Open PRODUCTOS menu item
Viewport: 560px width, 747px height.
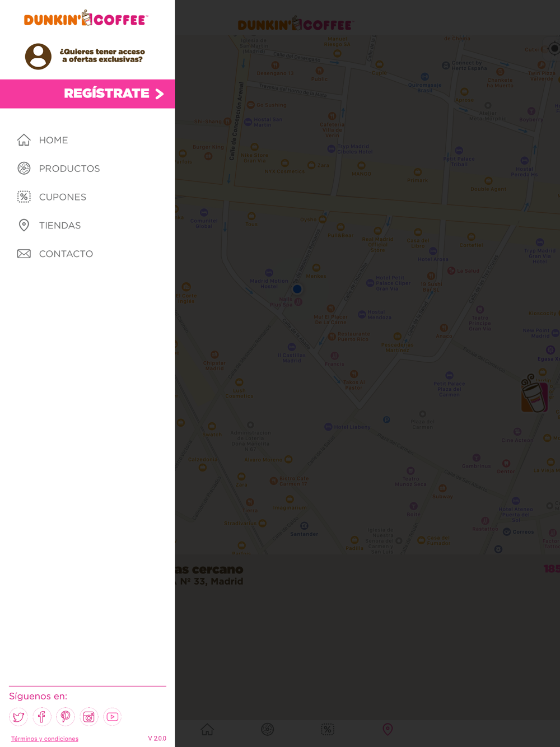pos(69,169)
